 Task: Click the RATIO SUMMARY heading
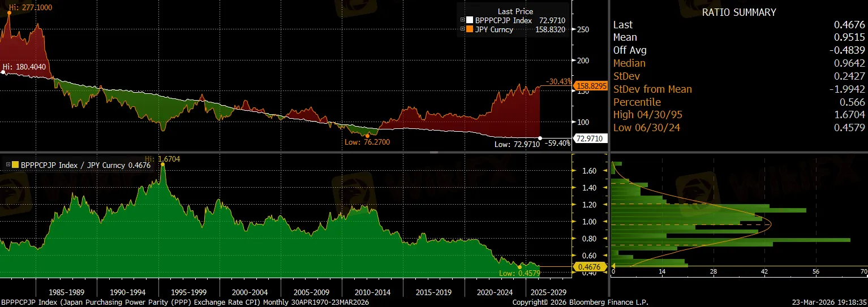pos(738,12)
